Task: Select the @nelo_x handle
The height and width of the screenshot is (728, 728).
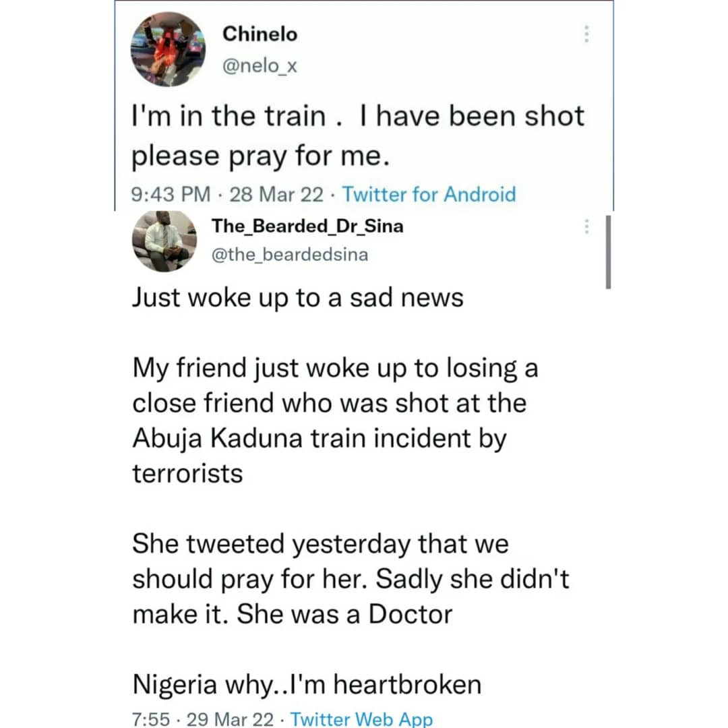Action: 260,66
